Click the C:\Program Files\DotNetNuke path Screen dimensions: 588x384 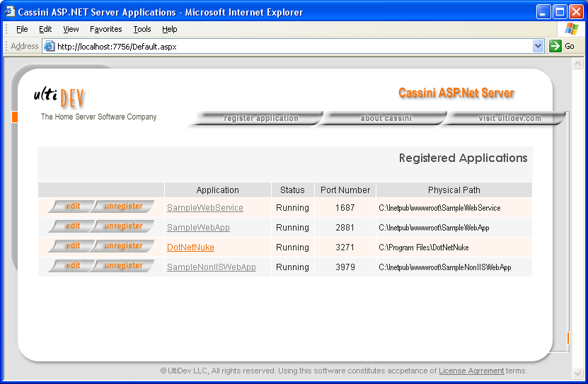click(x=424, y=248)
